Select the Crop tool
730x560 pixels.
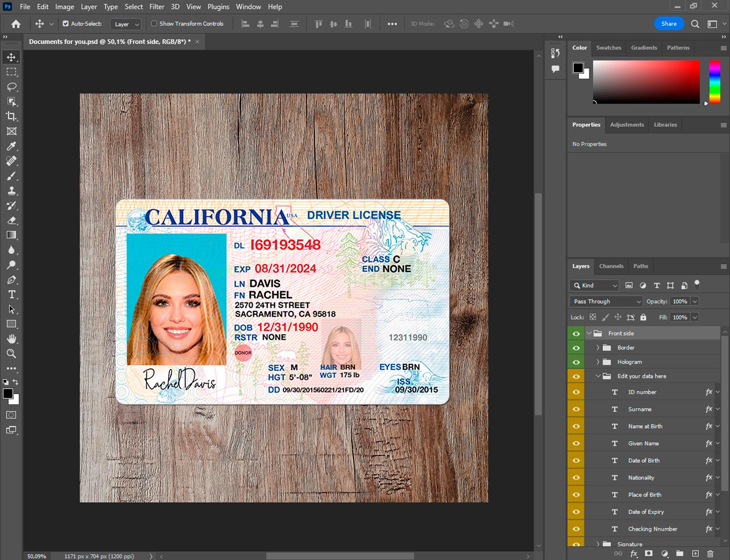(x=11, y=116)
